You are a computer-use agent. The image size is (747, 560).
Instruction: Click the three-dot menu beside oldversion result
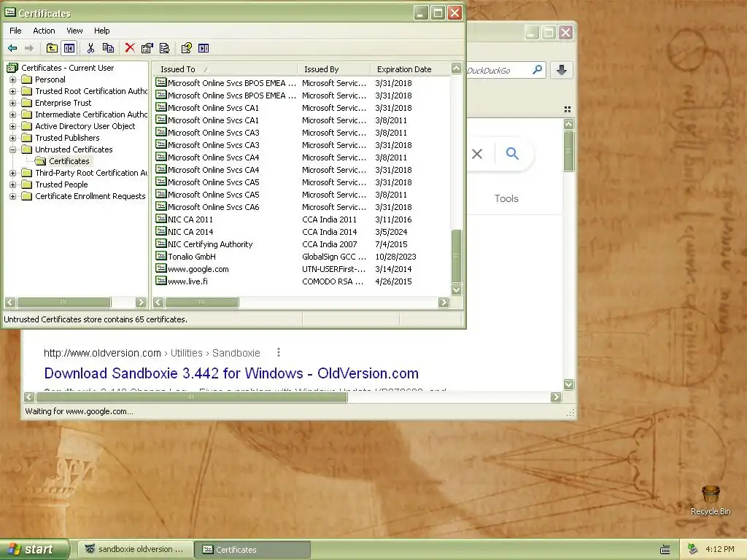pos(279,352)
